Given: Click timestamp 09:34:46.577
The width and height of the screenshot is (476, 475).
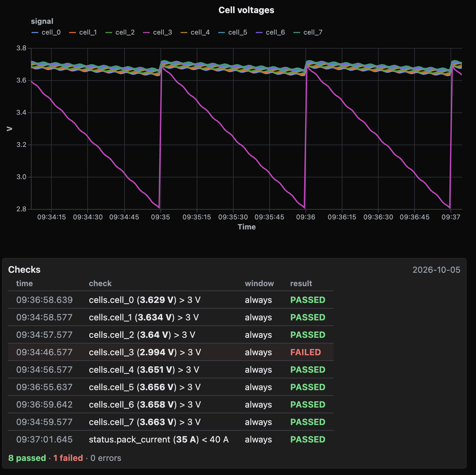Looking at the screenshot, I should [x=44, y=352].
